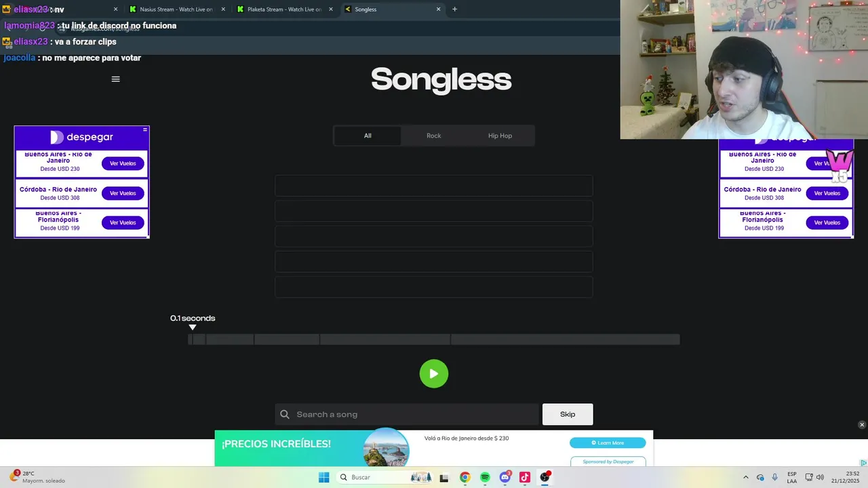
Task: Focus the Search a song field
Action: (407, 414)
